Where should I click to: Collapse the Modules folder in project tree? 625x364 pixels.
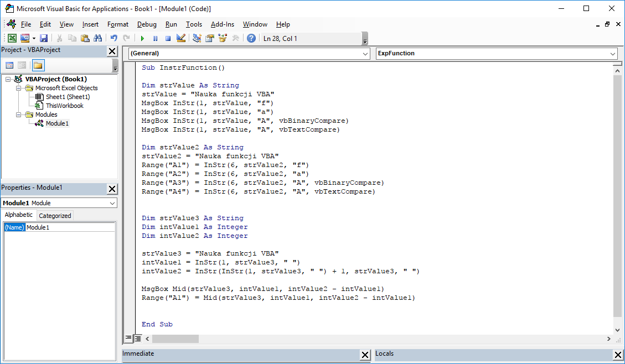[x=18, y=115]
